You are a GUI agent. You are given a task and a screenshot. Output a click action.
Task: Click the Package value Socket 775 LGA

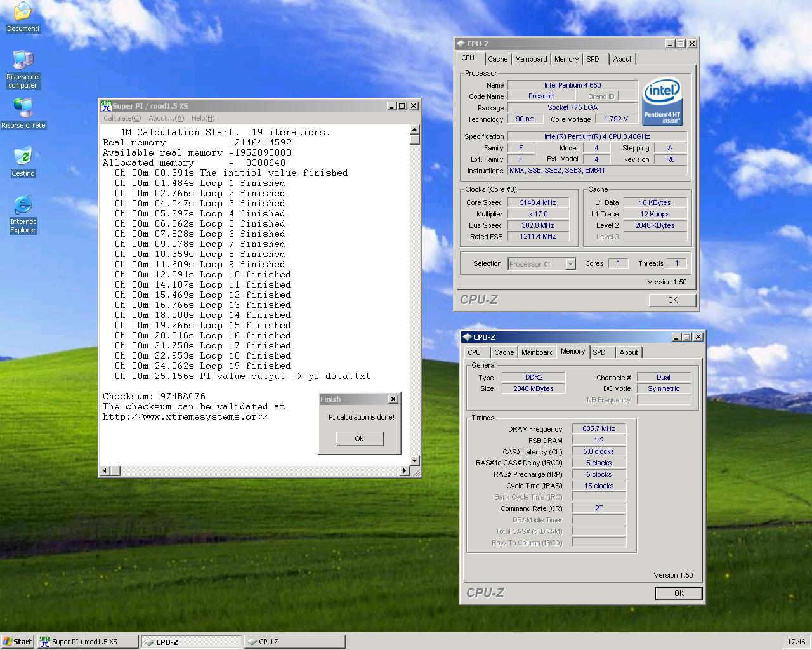tap(573, 107)
